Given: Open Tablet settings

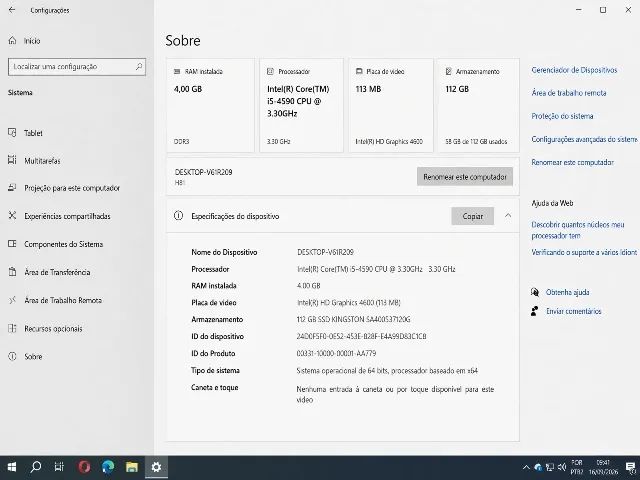Looking at the screenshot, I should tap(33, 133).
